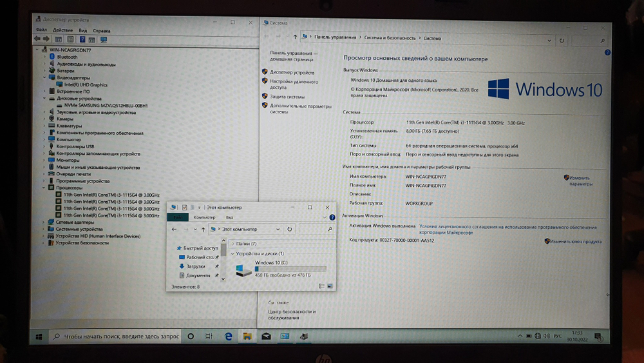Expand the Мониторы node

[44, 161]
